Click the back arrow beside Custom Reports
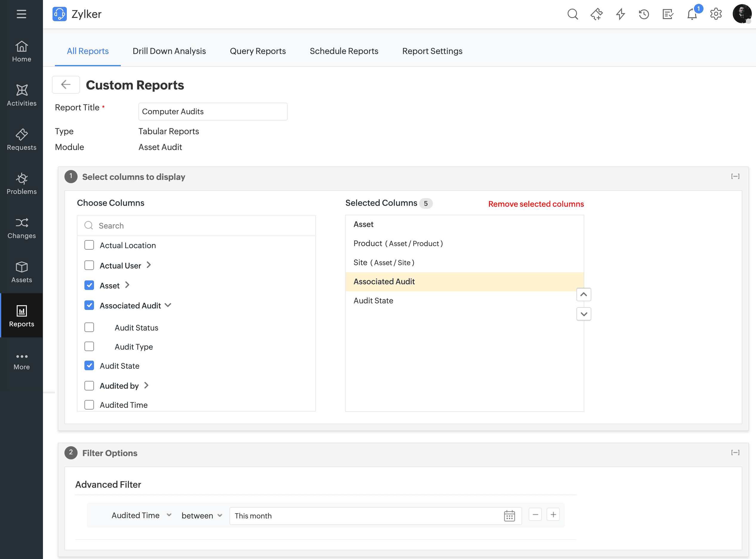Screen dimensions: 756x559 click(x=66, y=85)
